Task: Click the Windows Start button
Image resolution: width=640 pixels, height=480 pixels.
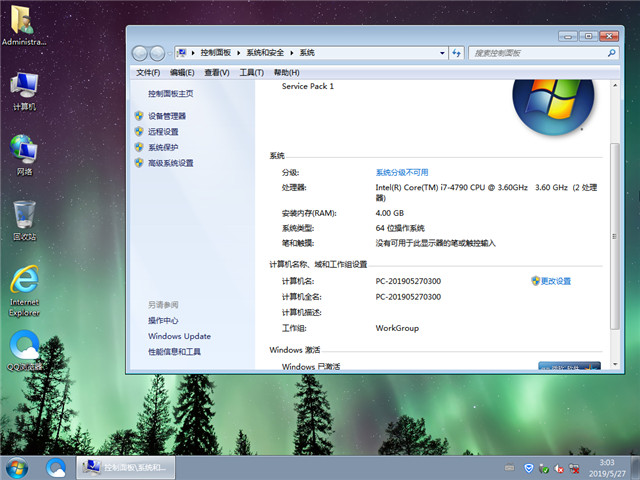Action: 17,468
